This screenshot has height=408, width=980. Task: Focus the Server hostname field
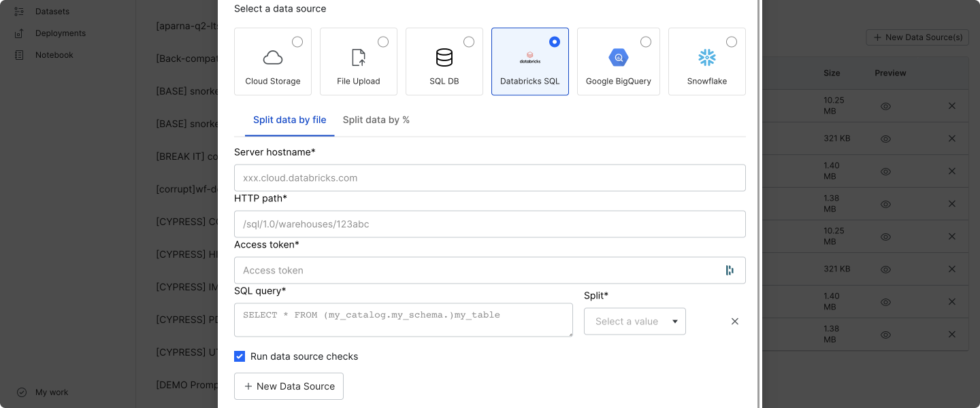[x=490, y=178]
